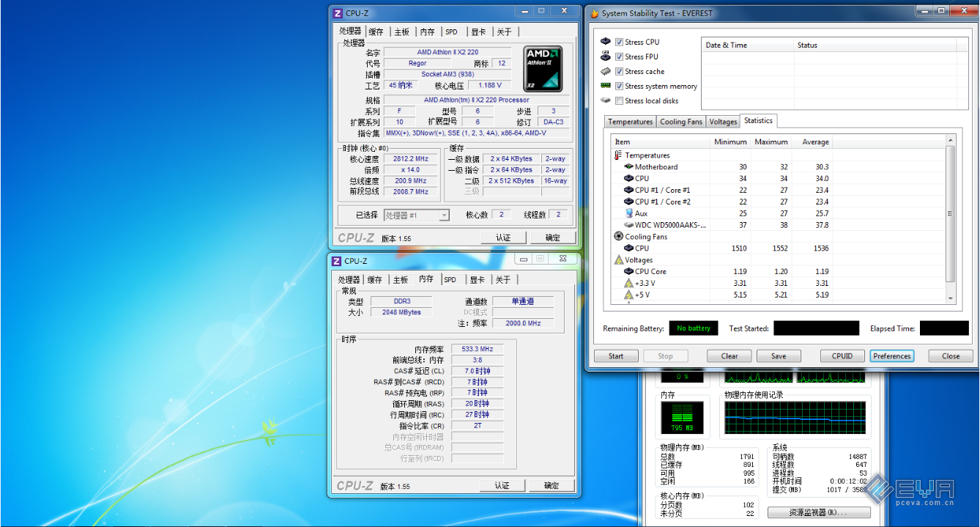Click the Task Manager memory usage history graph
Image resolution: width=980 pixels, height=527 pixels.
coord(796,418)
